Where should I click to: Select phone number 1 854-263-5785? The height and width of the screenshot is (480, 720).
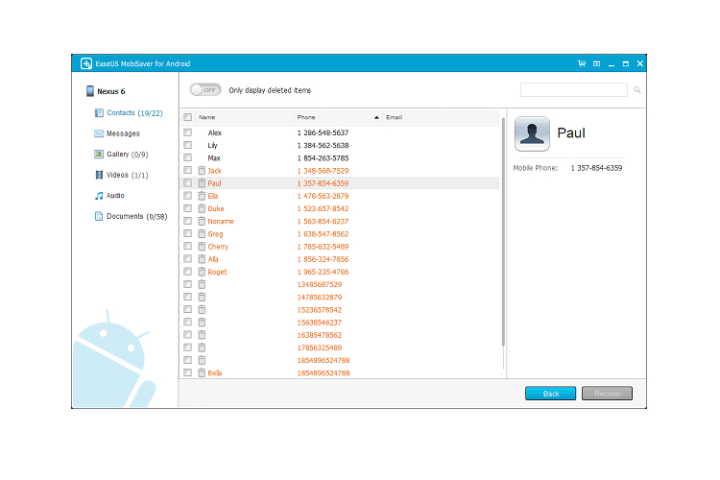coord(323,158)
